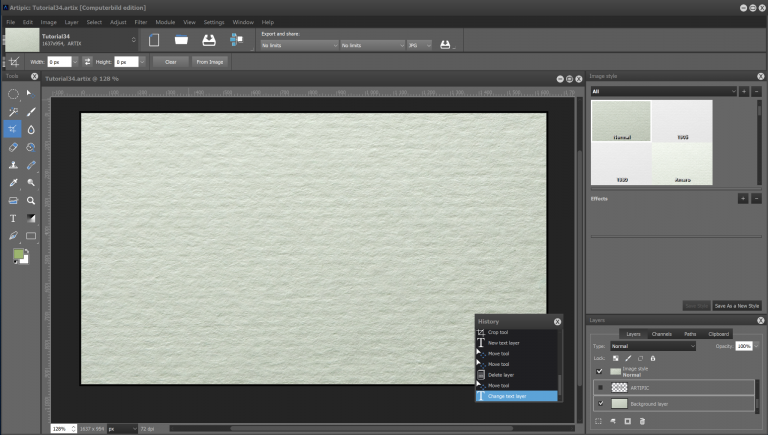
Task: Open the Opacity dropdown arrow
Action: coord(756,346)
